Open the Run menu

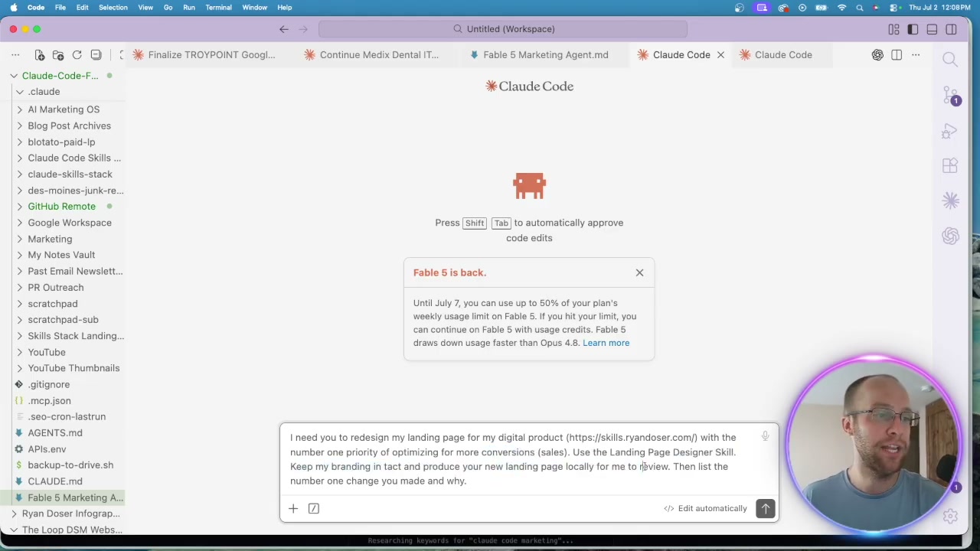[x=189, y=8]
